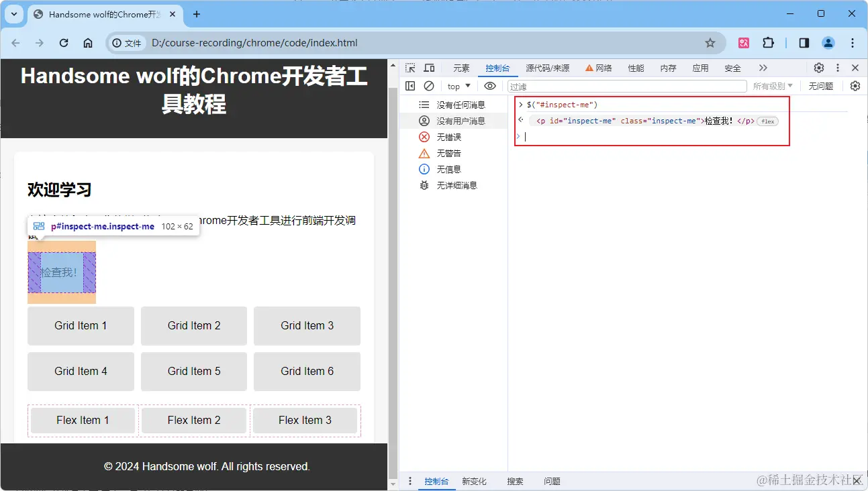Reload the page icon
The image size is (868, 491).
64,43
